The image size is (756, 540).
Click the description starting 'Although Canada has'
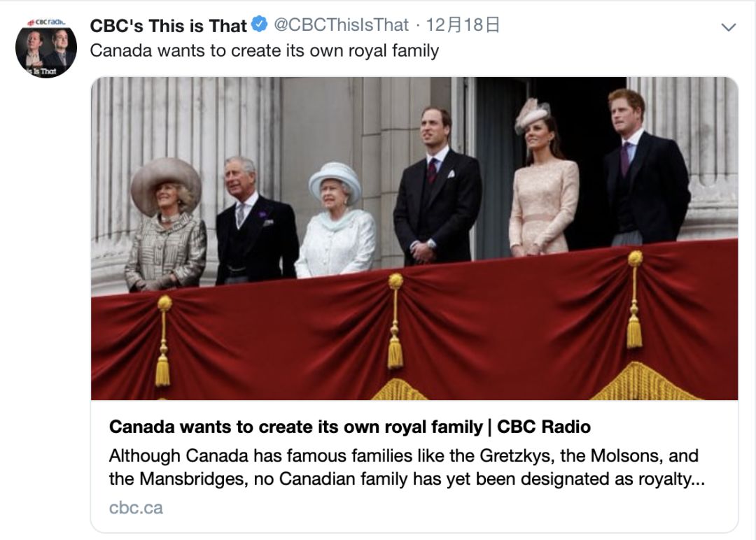407,467
